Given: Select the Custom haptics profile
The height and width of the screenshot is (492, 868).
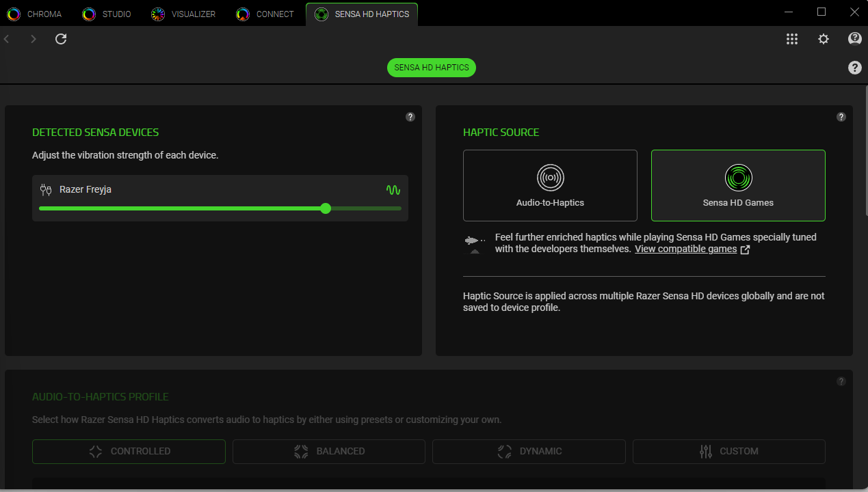Looking at the screenshot, I should coord(728,451).
